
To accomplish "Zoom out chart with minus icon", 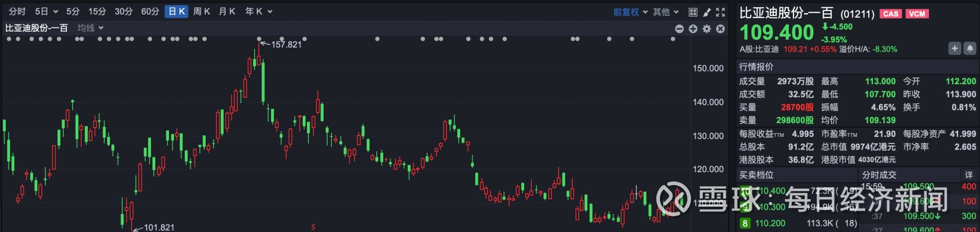I will tap(679, 29).
